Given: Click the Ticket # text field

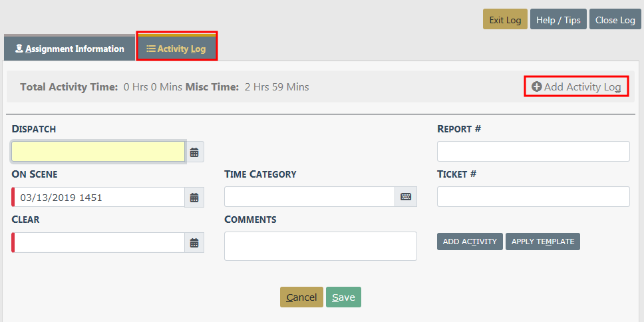Looking at the screenshot, I should (x=533, y=197).
